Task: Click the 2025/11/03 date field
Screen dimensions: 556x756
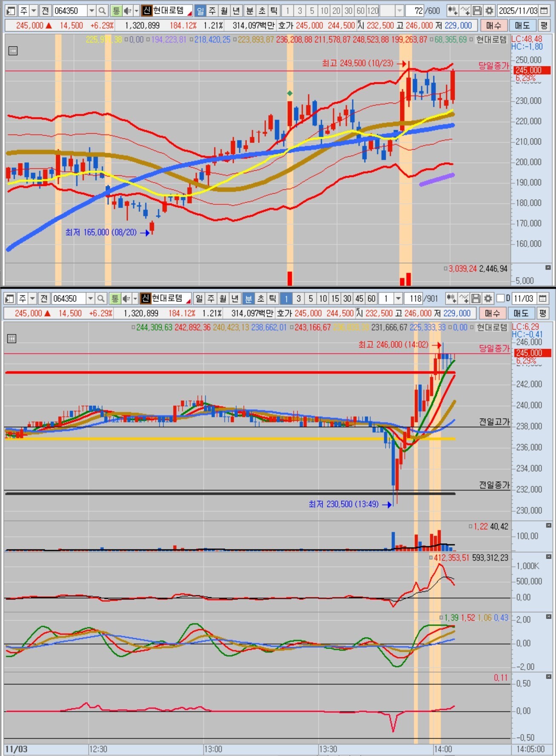Action: click(518, 11)
